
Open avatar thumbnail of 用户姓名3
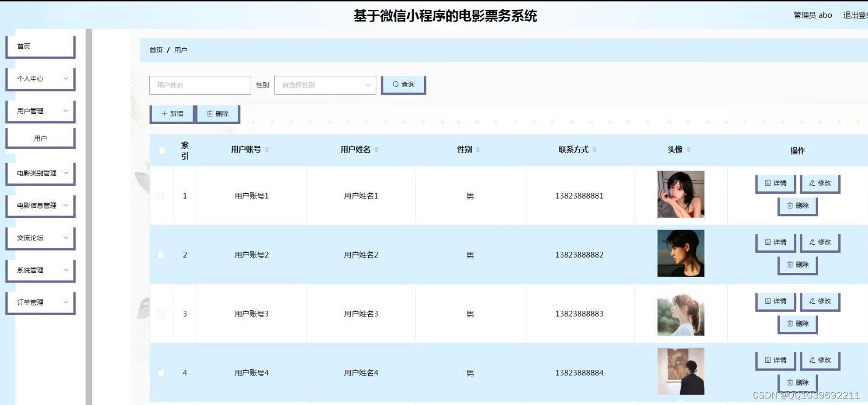[681, 312]
